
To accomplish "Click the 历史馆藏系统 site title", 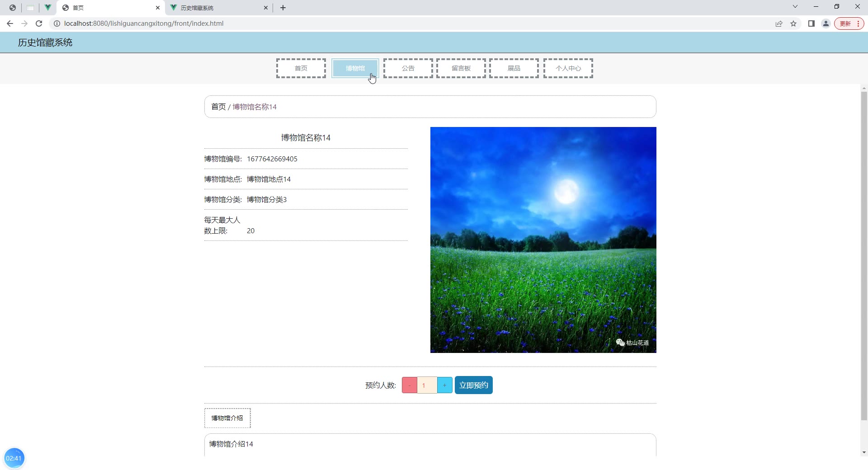I will pyautogui.click(x=45, y=42).
